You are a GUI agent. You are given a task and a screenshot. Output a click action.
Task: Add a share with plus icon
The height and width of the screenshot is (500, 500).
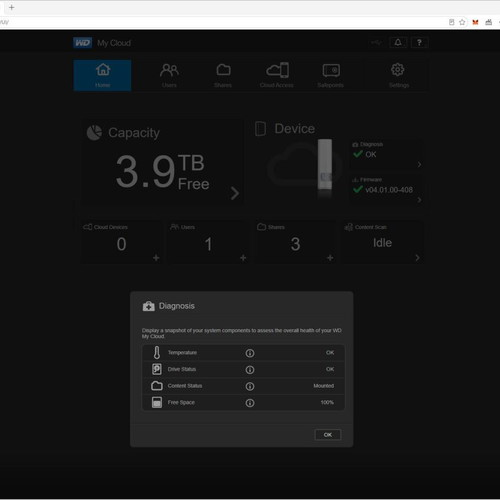pos(330,258)
